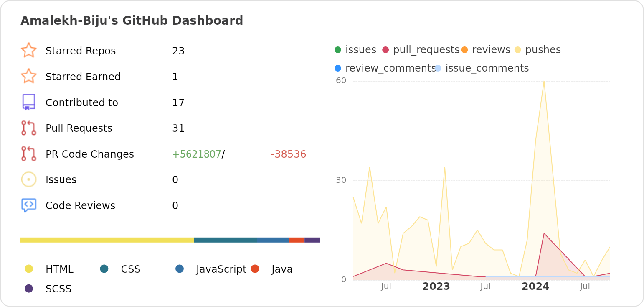This screenshot has height=307, width=644.
Task: Click the Contributed to label
Action: [82, 103]
